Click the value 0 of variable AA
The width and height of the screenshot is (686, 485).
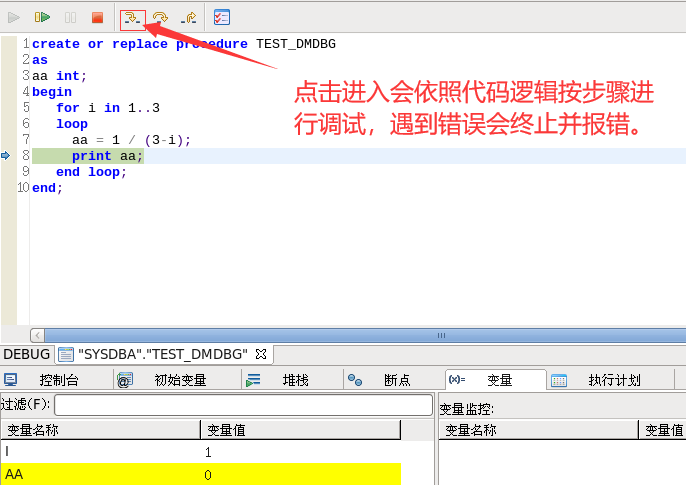click(x=208, y=475)
